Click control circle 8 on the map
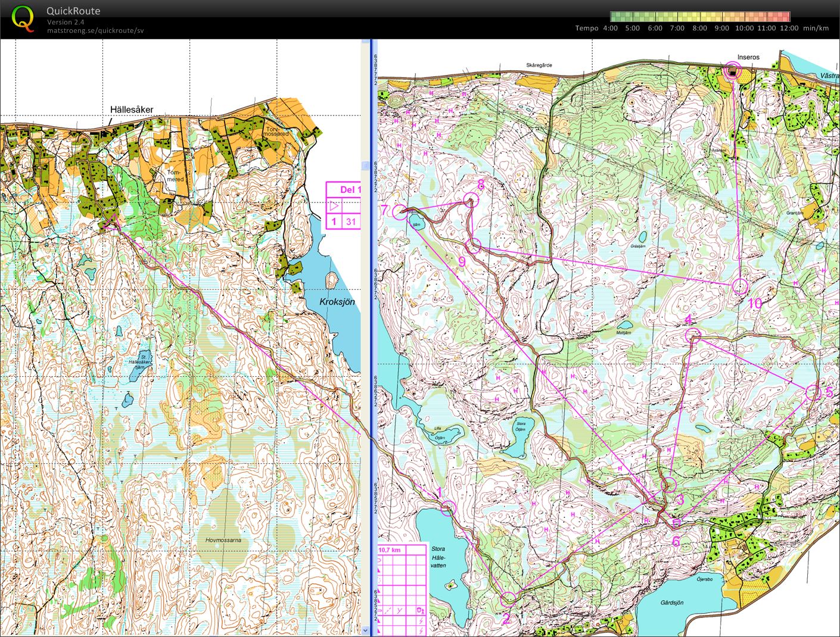Screen dimensions: 840x637 [x=472, y=201]
